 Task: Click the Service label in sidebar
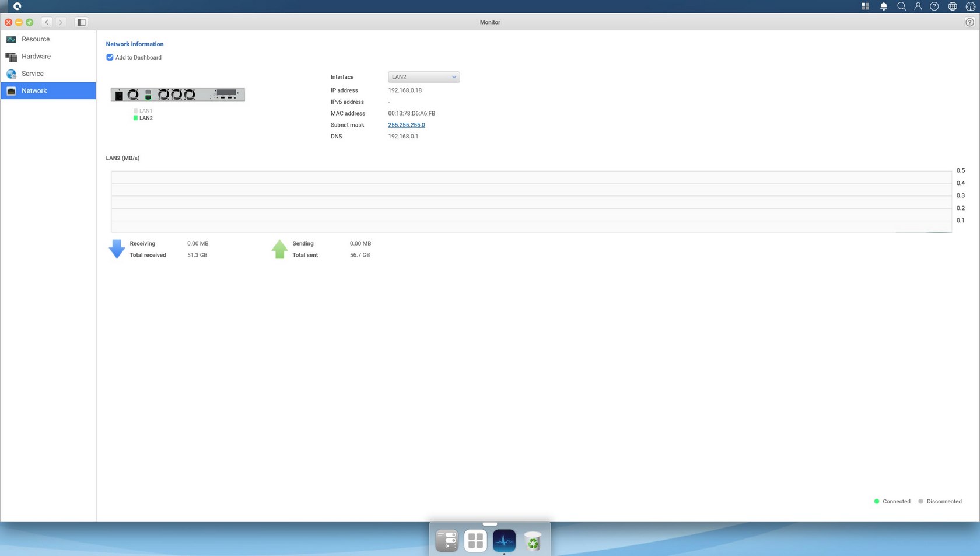[x=33, y=74]
